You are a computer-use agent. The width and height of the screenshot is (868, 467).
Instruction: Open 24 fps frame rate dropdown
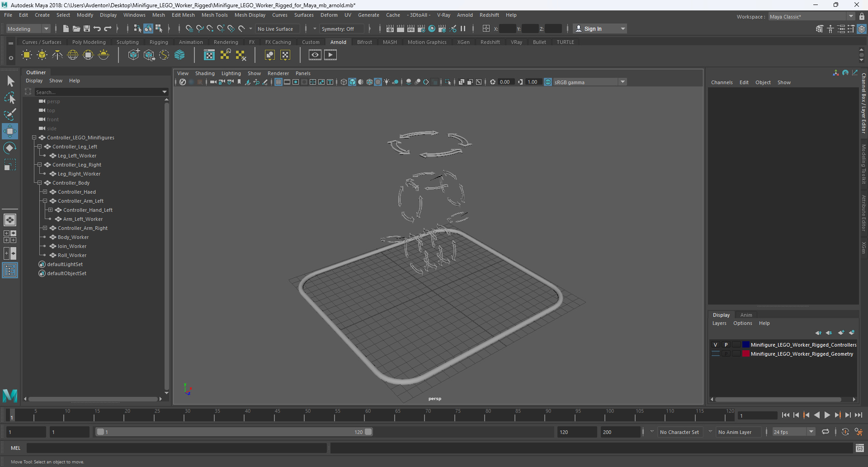tap(793, 432)
